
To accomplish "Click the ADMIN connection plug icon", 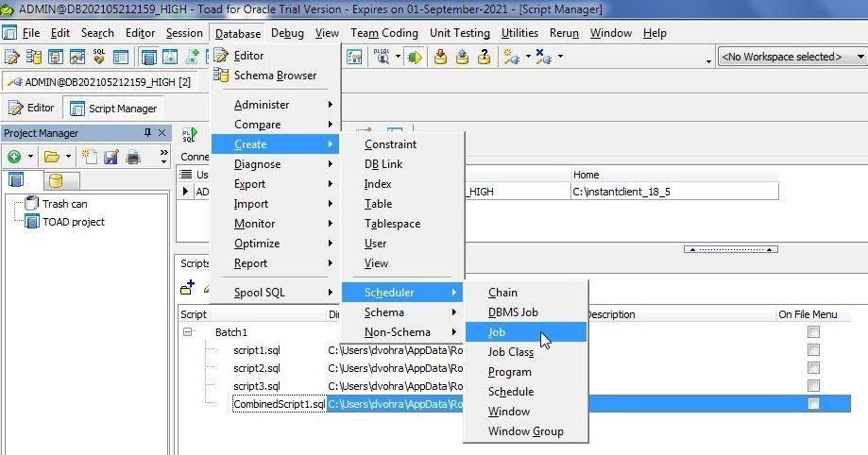I will pos(14,82).
